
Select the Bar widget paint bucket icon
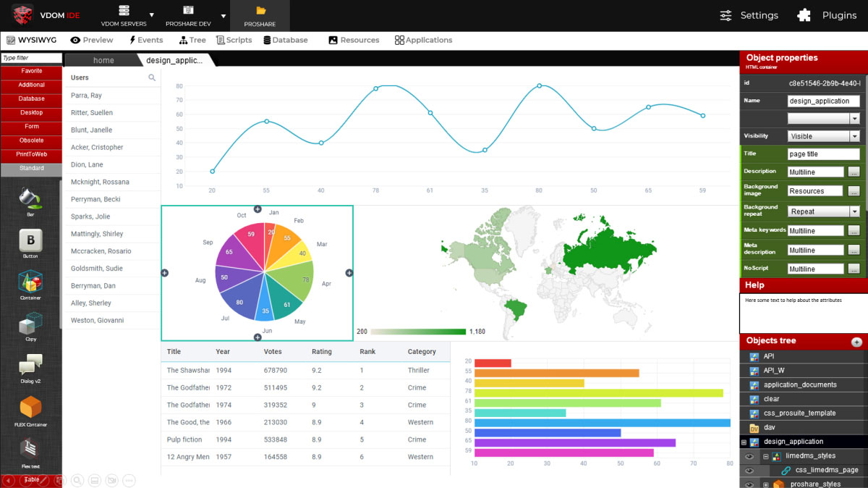(x=30, y=198)
